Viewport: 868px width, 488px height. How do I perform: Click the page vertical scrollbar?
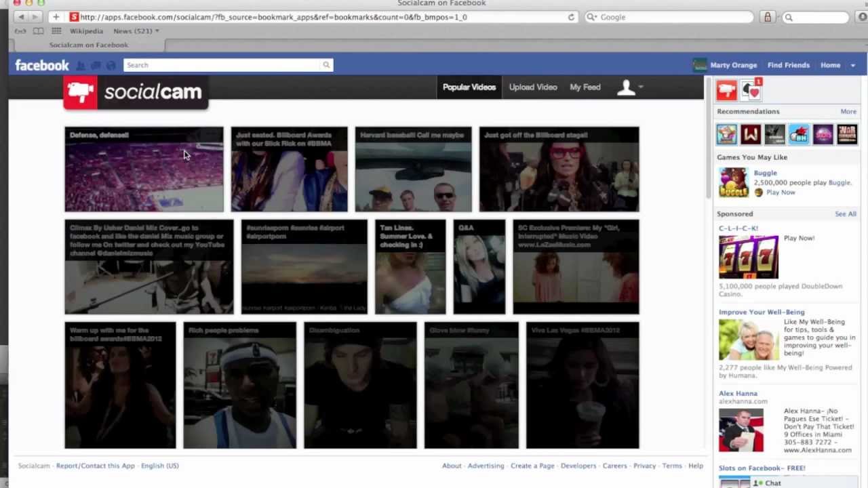click(709, 139)
